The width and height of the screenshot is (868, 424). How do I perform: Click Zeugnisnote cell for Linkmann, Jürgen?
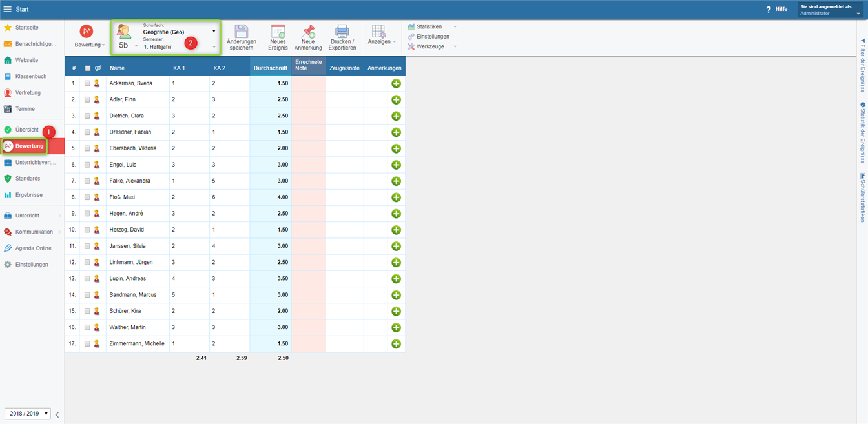click(x=345, y=263)
